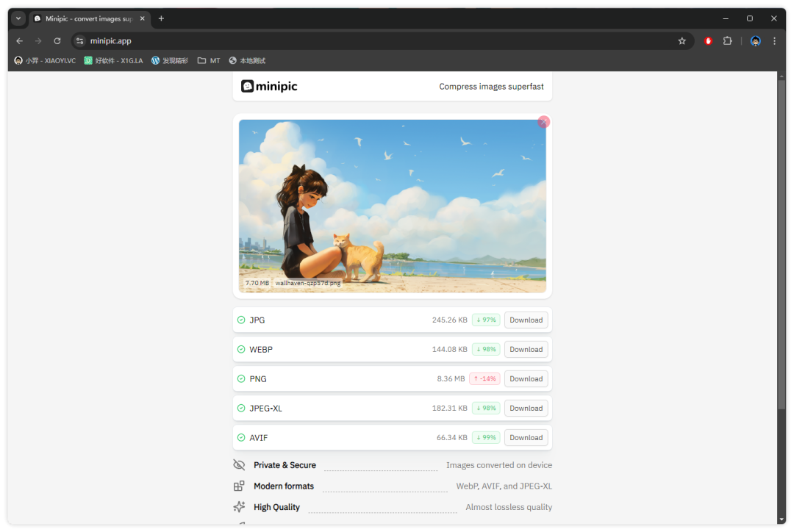
Task: Download the PNG version
Action: click(x=526, y=378)
